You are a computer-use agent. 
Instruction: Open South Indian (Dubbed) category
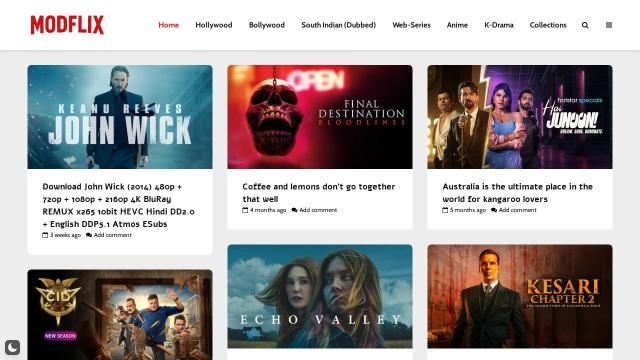click(339, 25)
